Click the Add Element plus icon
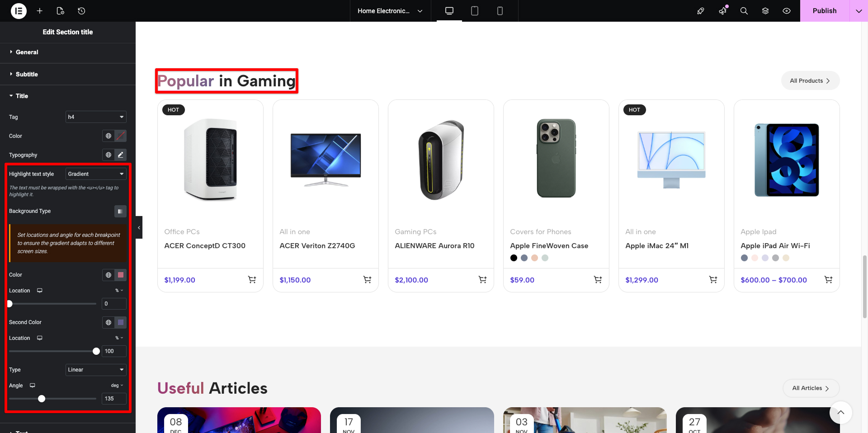This screenshot has width=868, height=433. click(x=40, y=11)
